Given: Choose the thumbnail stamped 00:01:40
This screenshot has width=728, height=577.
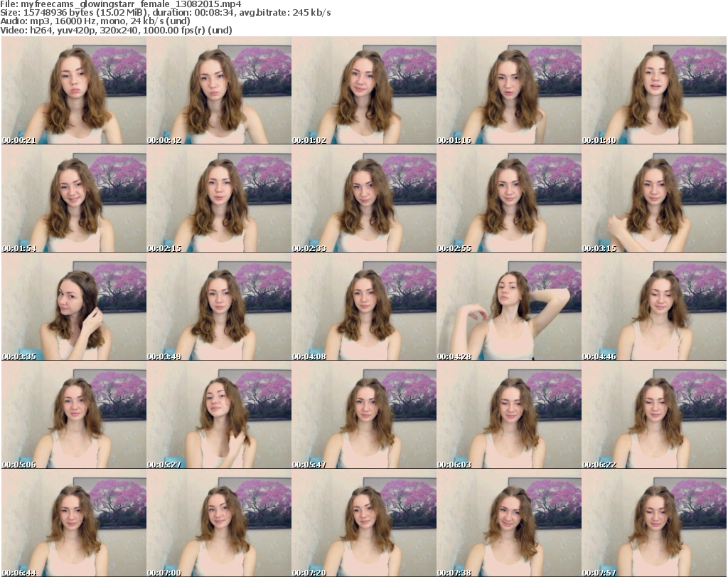Looking at the screenshot, I should pos(654,90).
